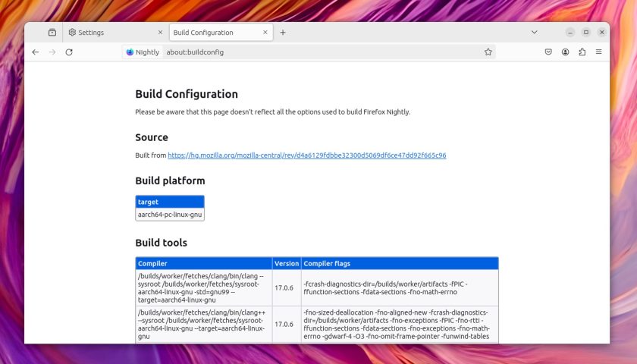This screenshot has width=637, height=364.
Task: Maximize the Firefox Nightly window
Action: [585, 32]
